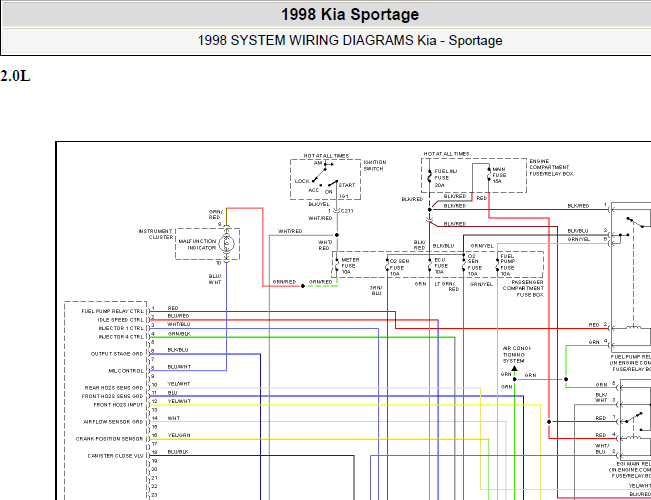Screen dimensions: 651x500
Task: Select the BLU/WHT label at pin 8
Action: coord(179,367)
